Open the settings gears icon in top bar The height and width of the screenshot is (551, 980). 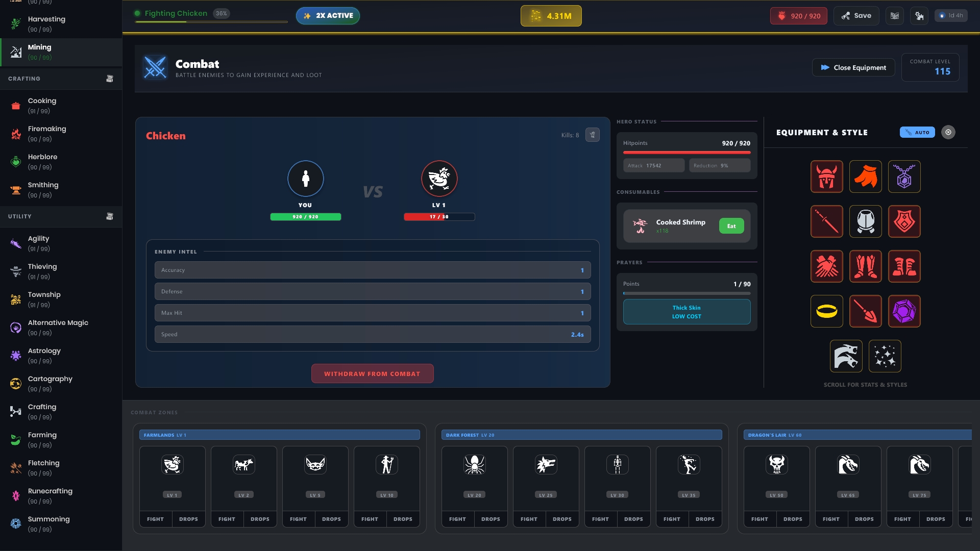[919, 16]
